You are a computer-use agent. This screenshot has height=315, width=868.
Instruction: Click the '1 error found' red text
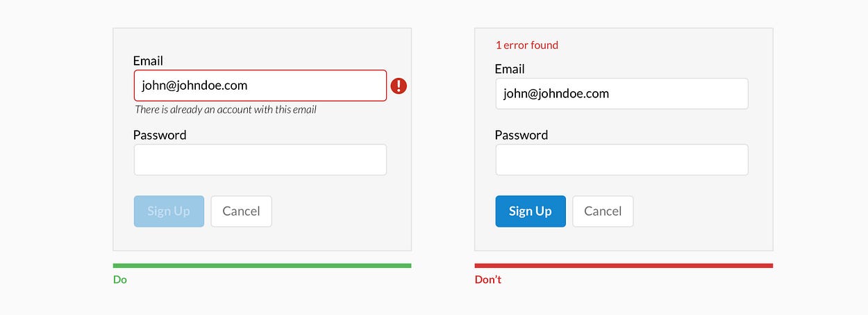[526, 45]
